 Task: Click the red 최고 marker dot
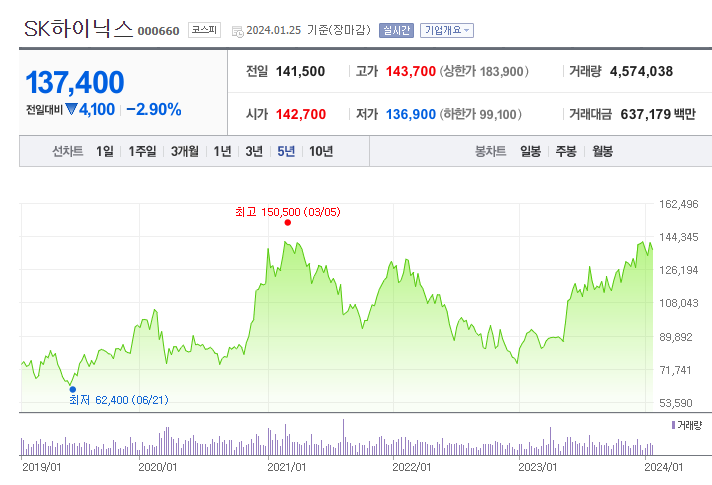pos(287,223)
